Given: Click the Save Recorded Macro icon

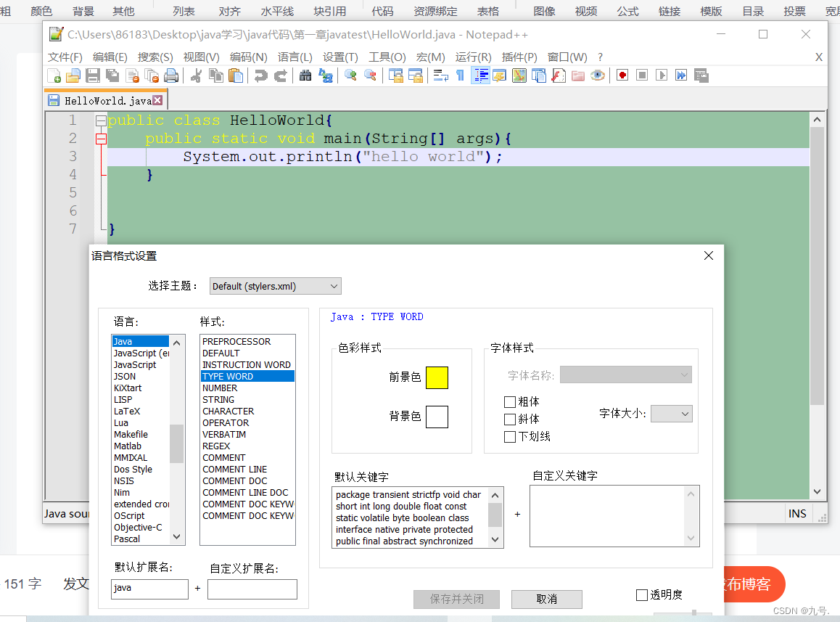Looking at the screenshot, I should (701, 75).
